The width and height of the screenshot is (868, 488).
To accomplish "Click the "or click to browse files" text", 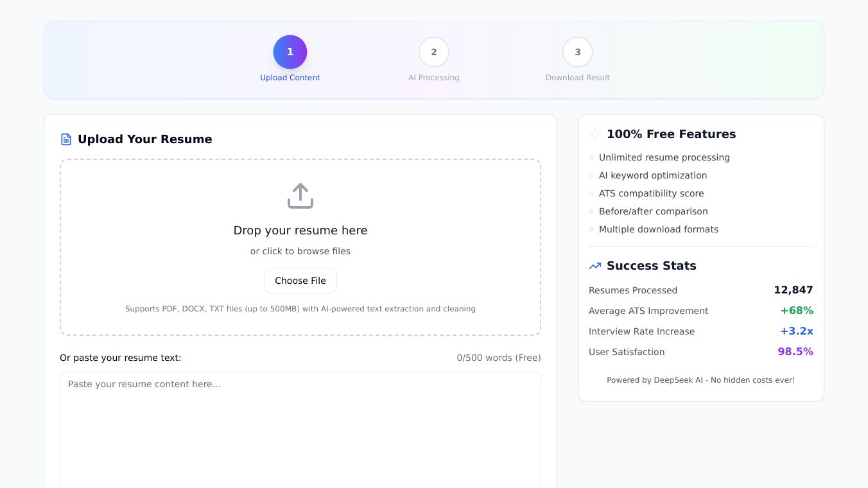I will [300, 251].
